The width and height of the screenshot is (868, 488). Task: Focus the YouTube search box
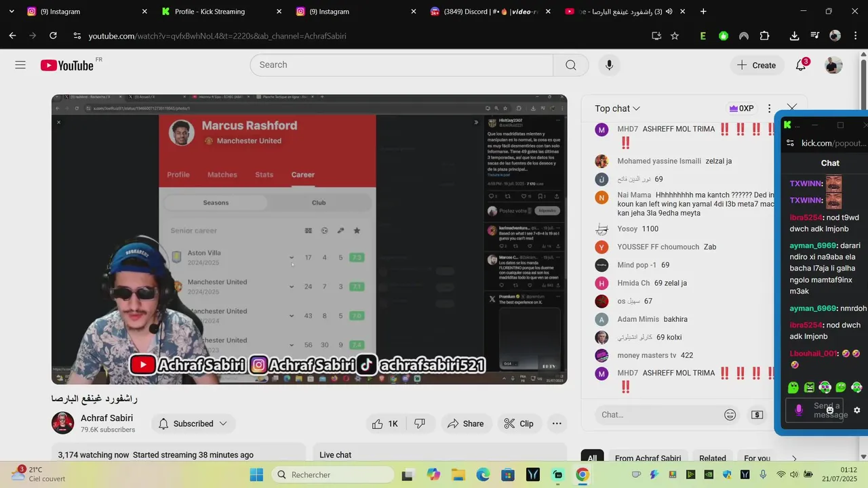point(401,65)
